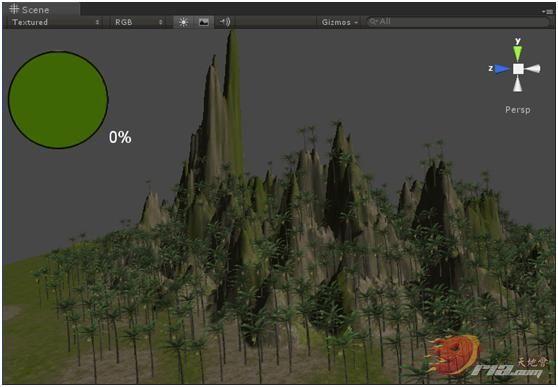This screenshot has height=387, width=558.
Task: Click the white bottom gizmo cone
Action: click(518, 84)
